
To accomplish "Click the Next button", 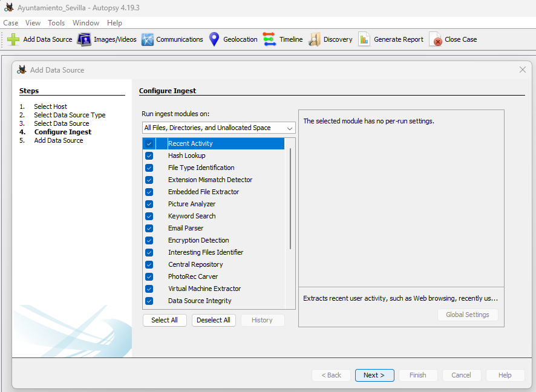I will coord(374,375).
